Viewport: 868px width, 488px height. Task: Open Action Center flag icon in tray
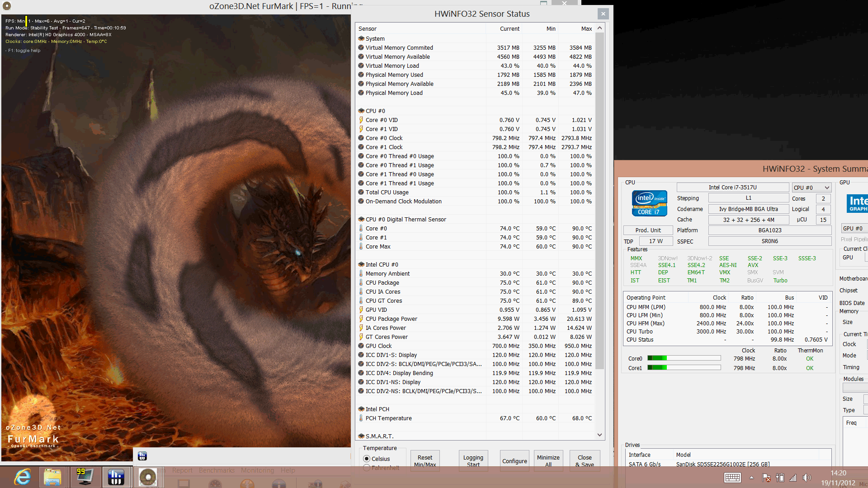766,478
